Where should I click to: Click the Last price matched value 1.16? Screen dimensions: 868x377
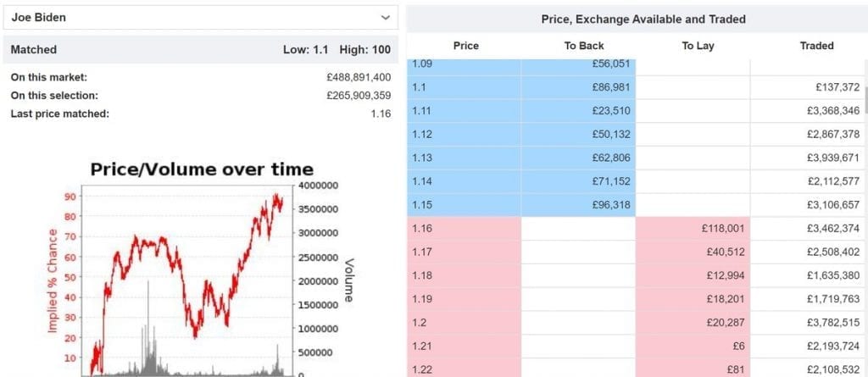click(381, 114)
